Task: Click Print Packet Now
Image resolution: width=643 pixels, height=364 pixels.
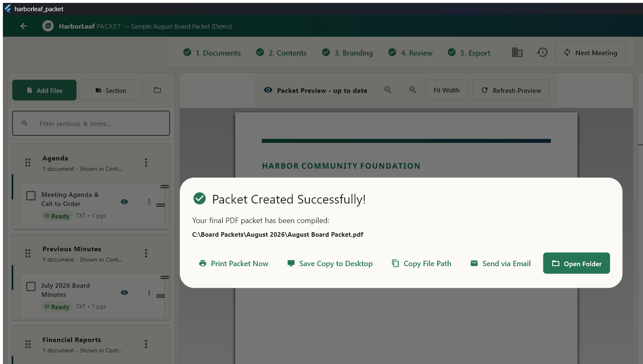Action: click(234, 263)
